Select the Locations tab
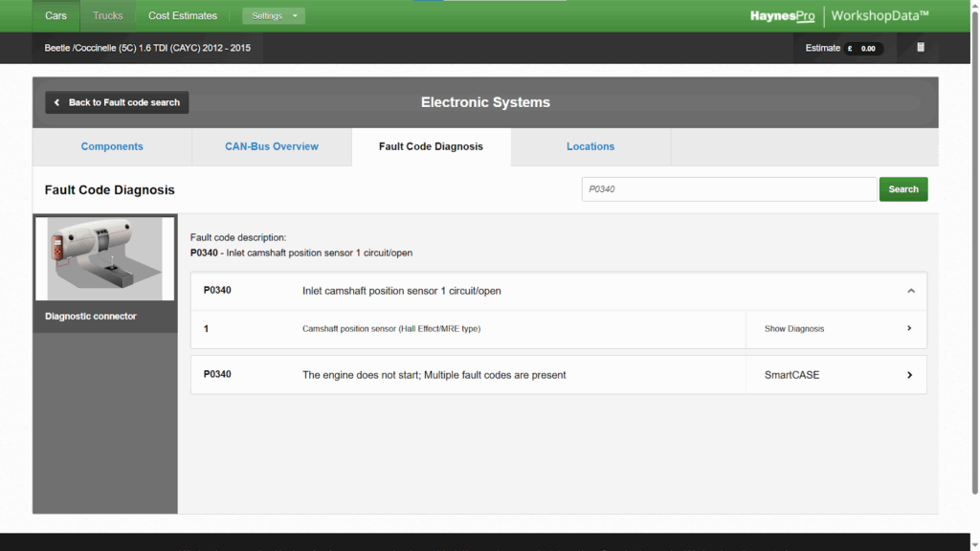 click(x=590, y=146)
